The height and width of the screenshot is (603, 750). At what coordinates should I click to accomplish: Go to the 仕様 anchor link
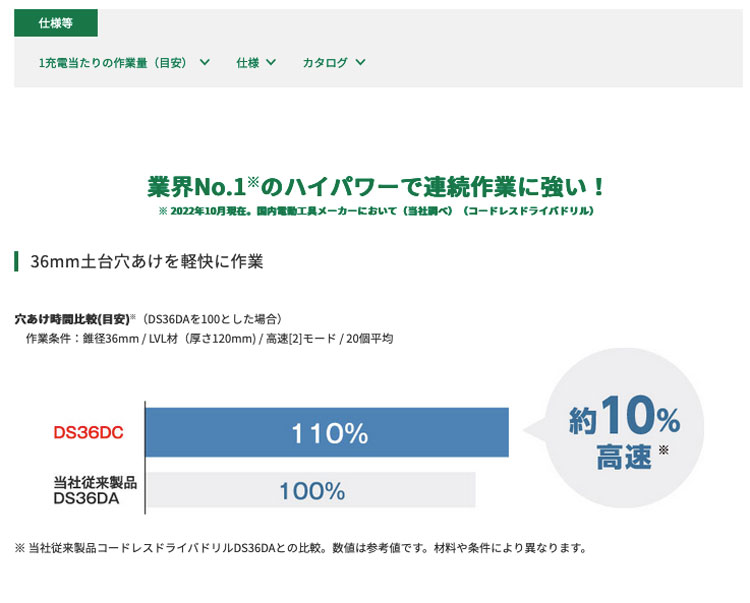247,62
